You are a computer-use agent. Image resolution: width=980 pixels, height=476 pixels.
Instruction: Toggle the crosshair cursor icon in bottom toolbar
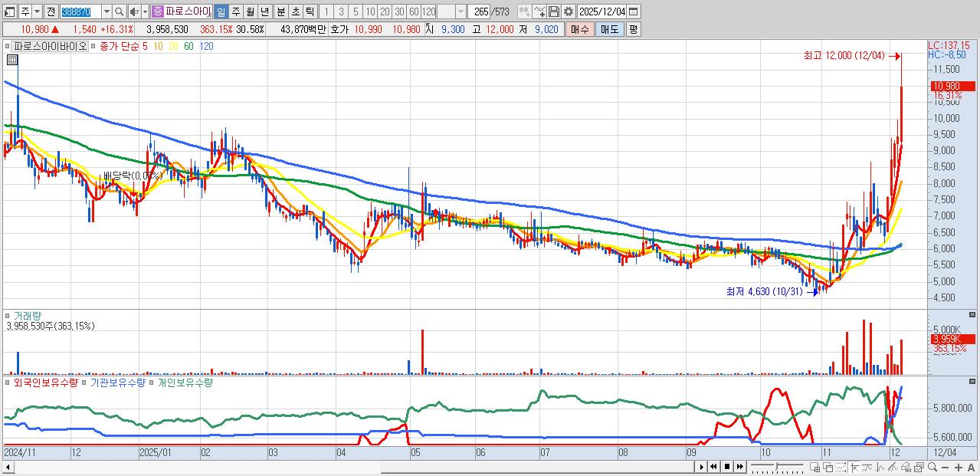[854, 467]
